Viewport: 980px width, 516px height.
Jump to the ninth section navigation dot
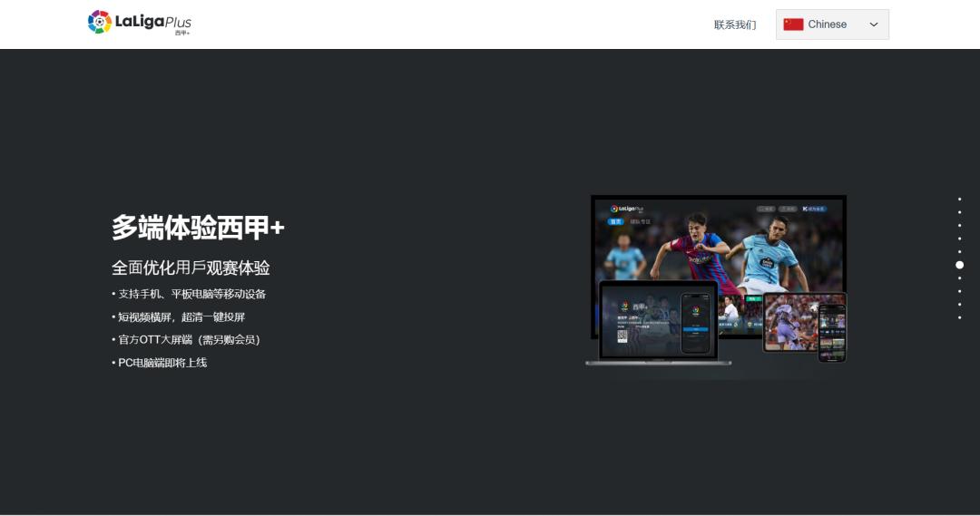click(x=959, y=304)
